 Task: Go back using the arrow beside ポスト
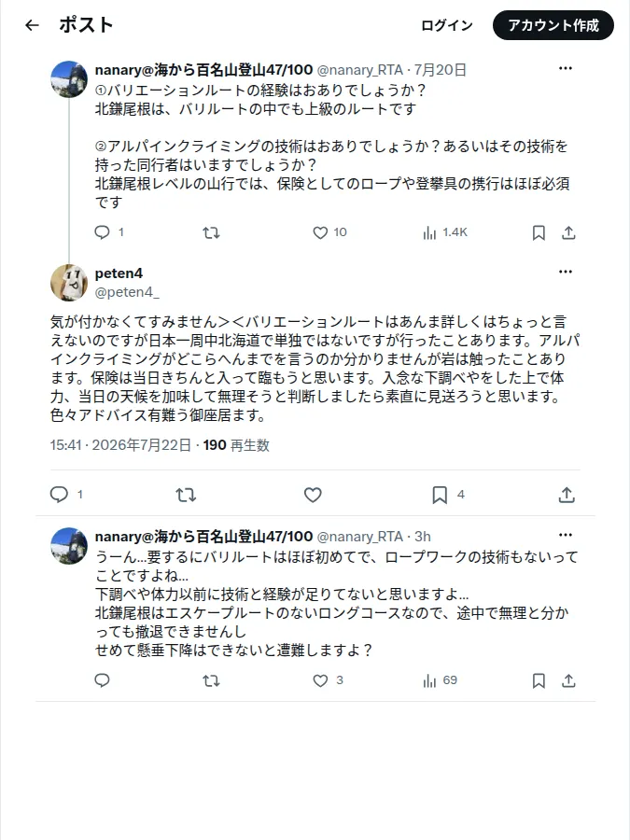click(32, 25)
